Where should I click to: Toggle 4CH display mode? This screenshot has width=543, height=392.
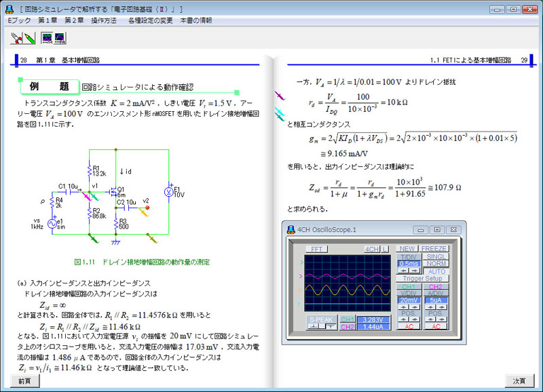[x=372, y=249]
